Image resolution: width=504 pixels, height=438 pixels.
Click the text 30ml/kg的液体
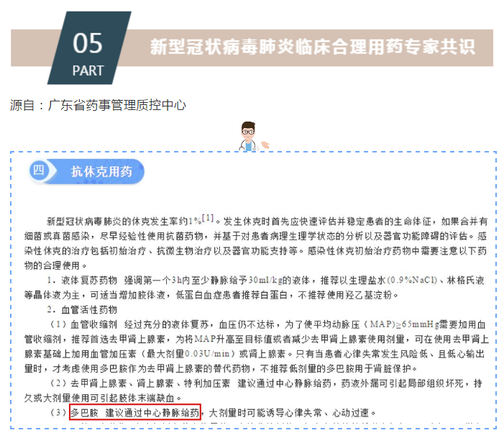pyautogui.click(x=280, y=280)
